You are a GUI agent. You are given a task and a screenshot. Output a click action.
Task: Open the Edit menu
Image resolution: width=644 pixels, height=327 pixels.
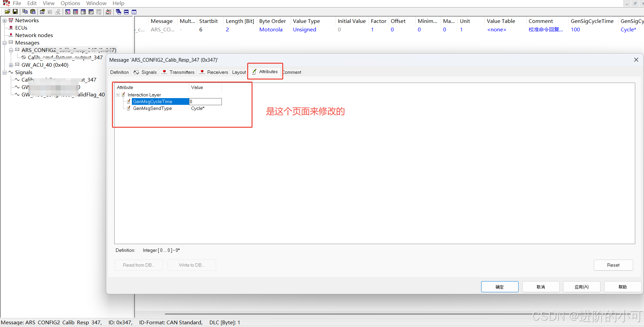tap(32, 3)
